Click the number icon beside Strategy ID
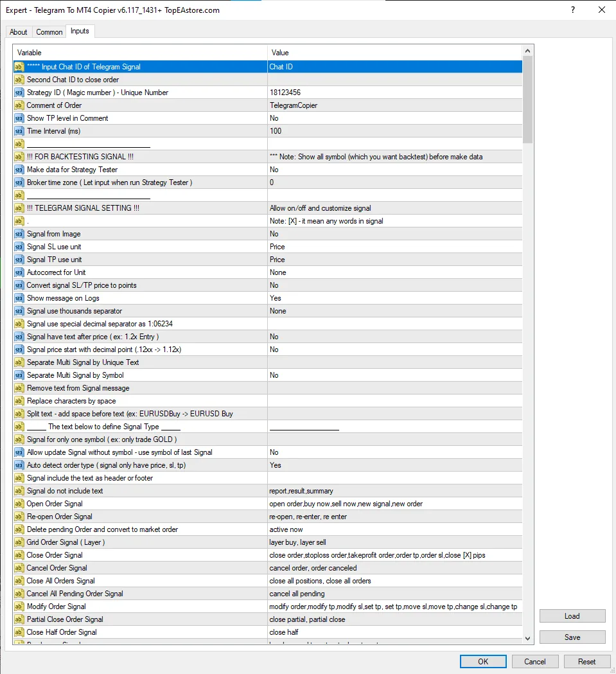 [x=19, y=93]
